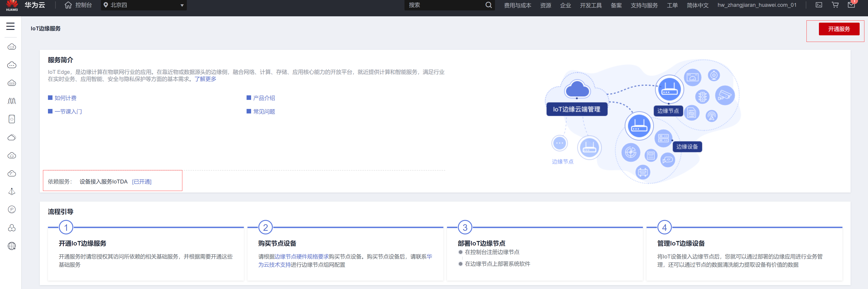Open hw_zhangjiaran account menu
The width and height of the screenshot is (868, 289).
(757, 5)
